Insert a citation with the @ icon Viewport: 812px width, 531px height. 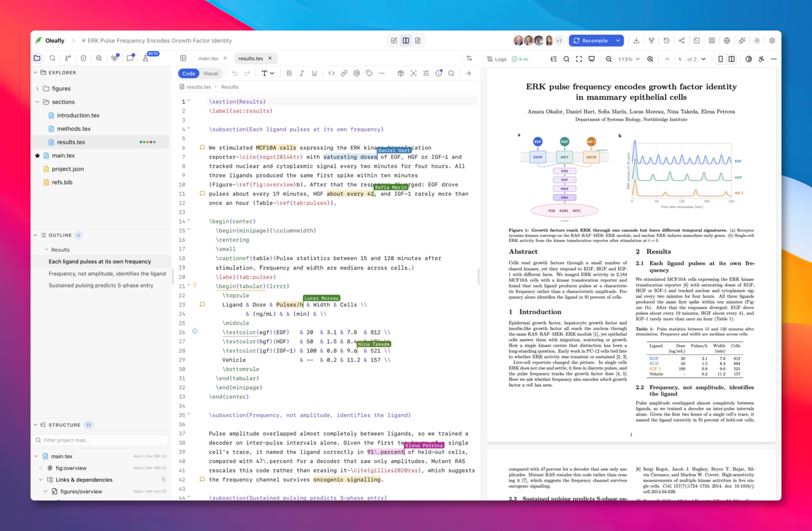[x=357, y=73]
